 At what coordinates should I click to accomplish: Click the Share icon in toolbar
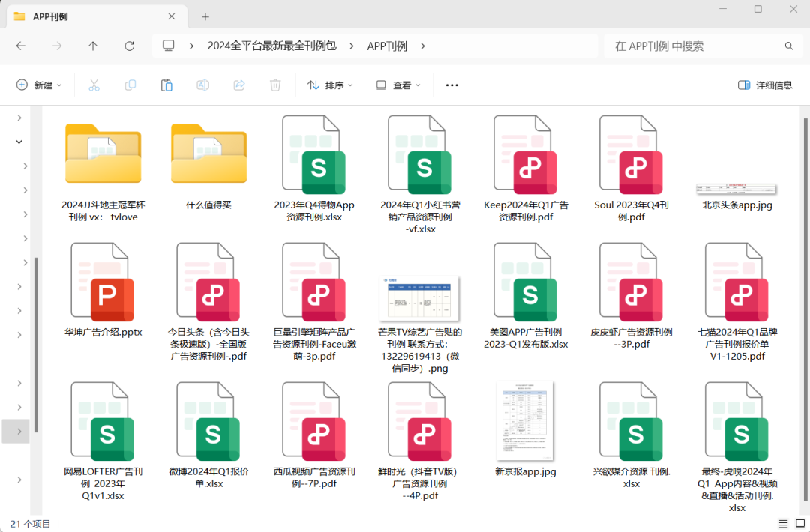click(x=239, y=85)
